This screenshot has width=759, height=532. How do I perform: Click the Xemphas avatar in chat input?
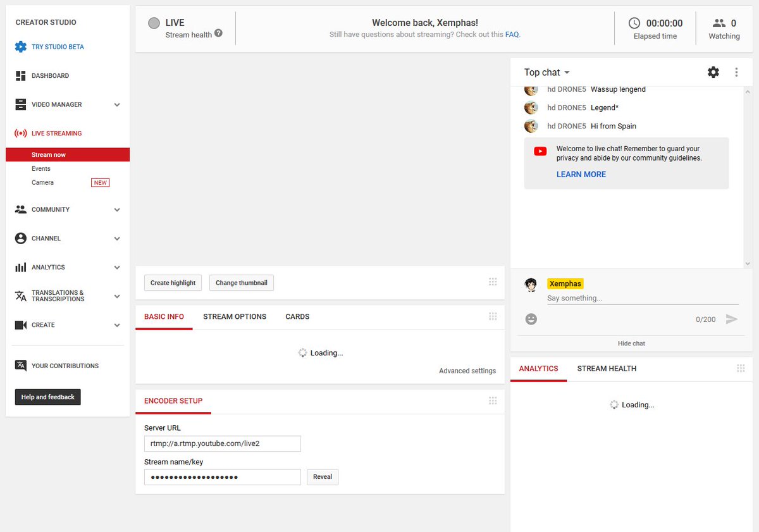(x=531, y=285)
